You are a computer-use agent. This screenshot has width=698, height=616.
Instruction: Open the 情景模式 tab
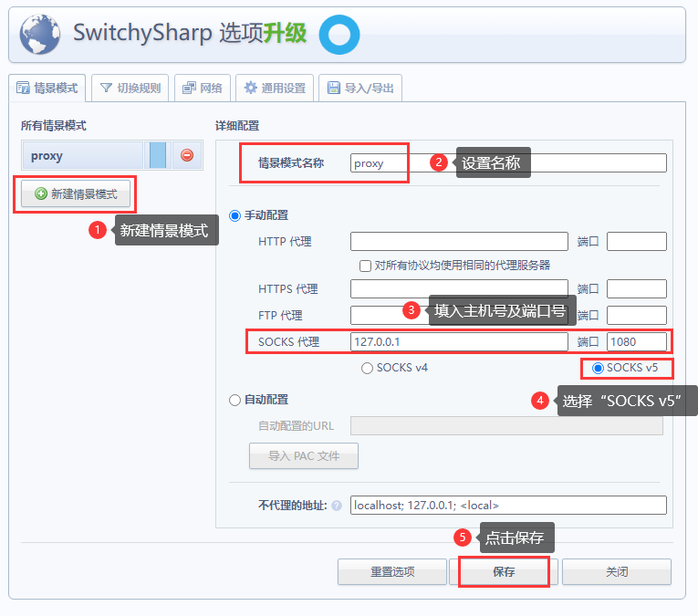pos(47,89)
